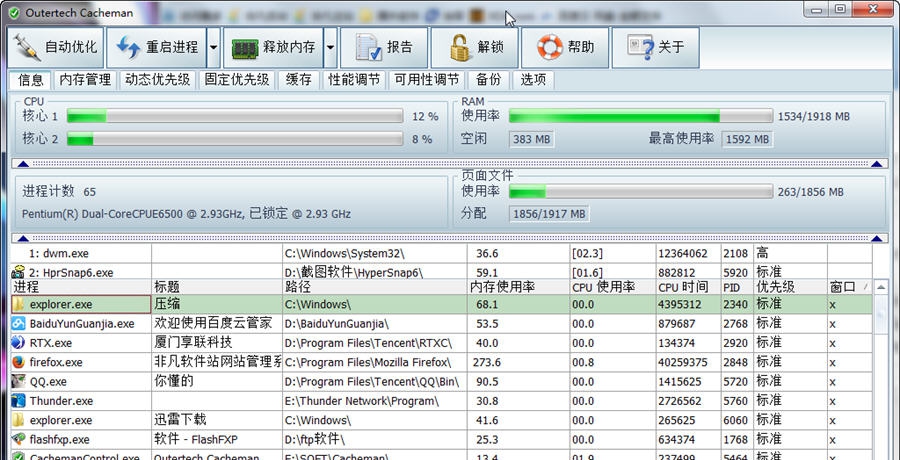
Task: Sort by the 进程 column header
Action: pos(81,287)
